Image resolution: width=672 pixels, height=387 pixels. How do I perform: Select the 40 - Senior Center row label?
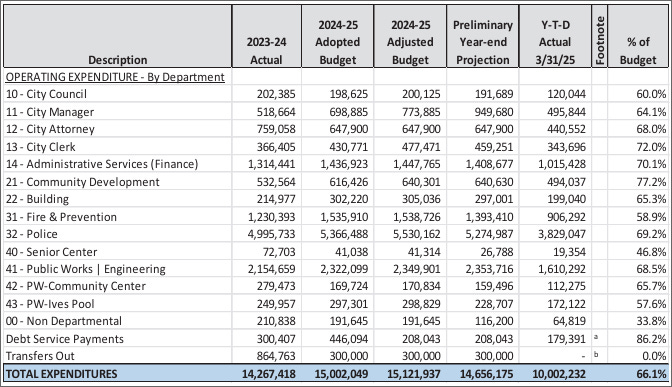[x=51, y=252]
